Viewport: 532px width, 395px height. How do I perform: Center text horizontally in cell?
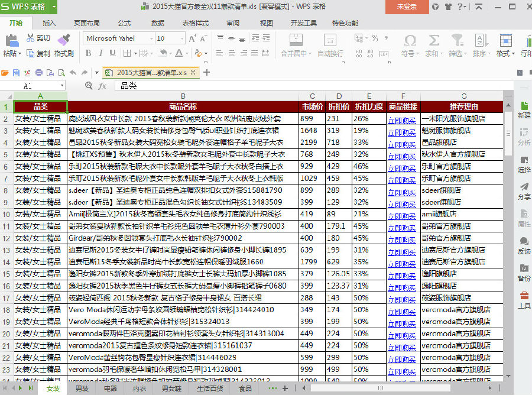232,53
